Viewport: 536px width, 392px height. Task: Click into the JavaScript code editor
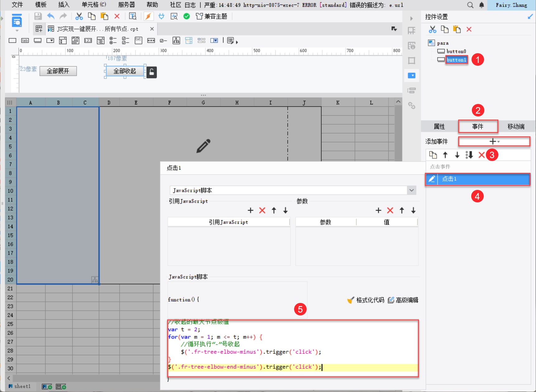tap(293, 348)
